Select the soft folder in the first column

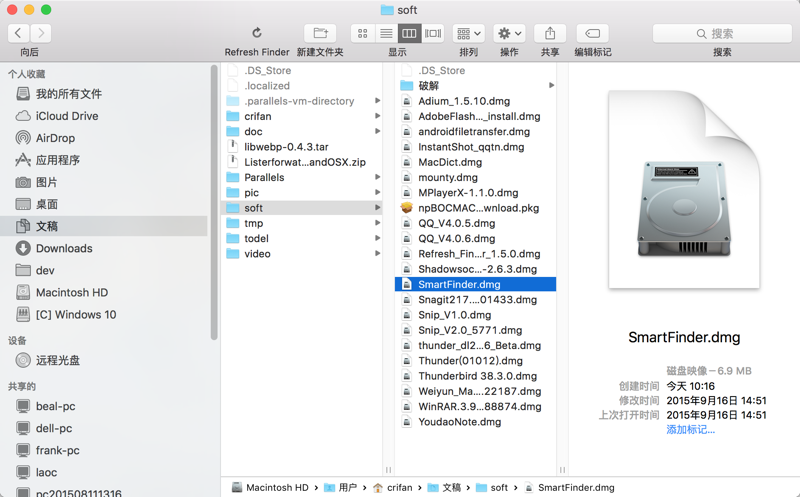302,208
